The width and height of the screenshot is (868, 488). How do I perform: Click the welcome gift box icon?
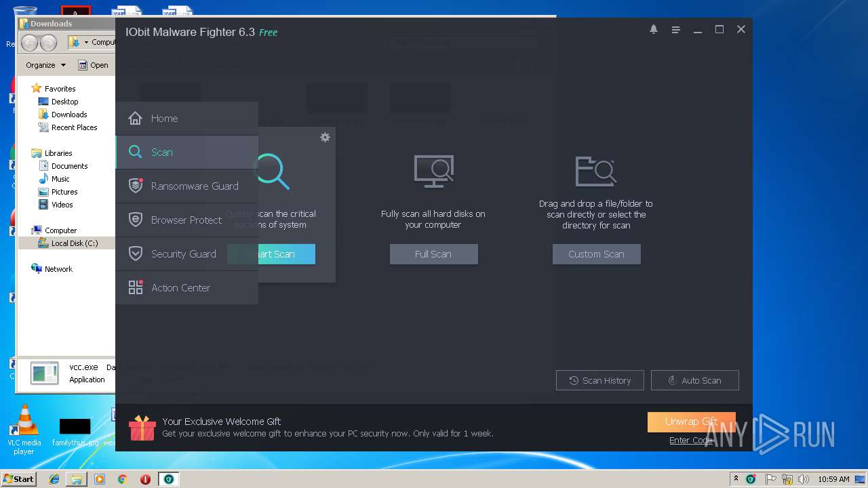pos(142,428)
